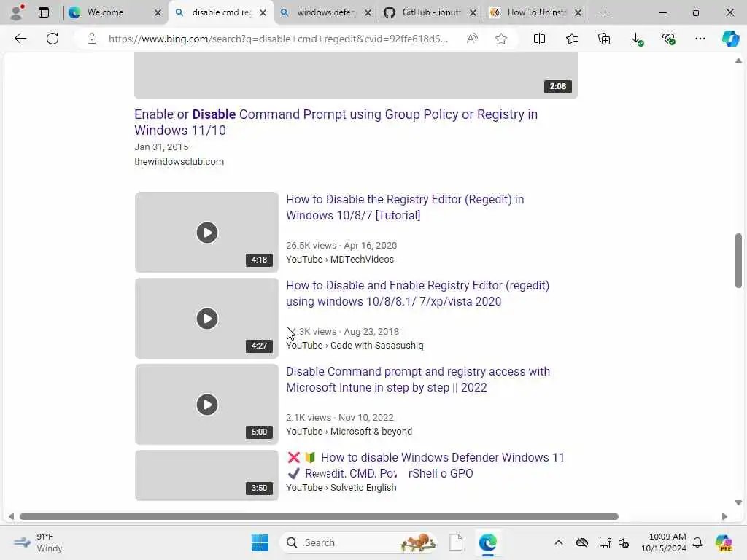Launch Copilot sidebar
This screenshot has height=560, width=747.
pyautogui.click(x=730, y=39)
